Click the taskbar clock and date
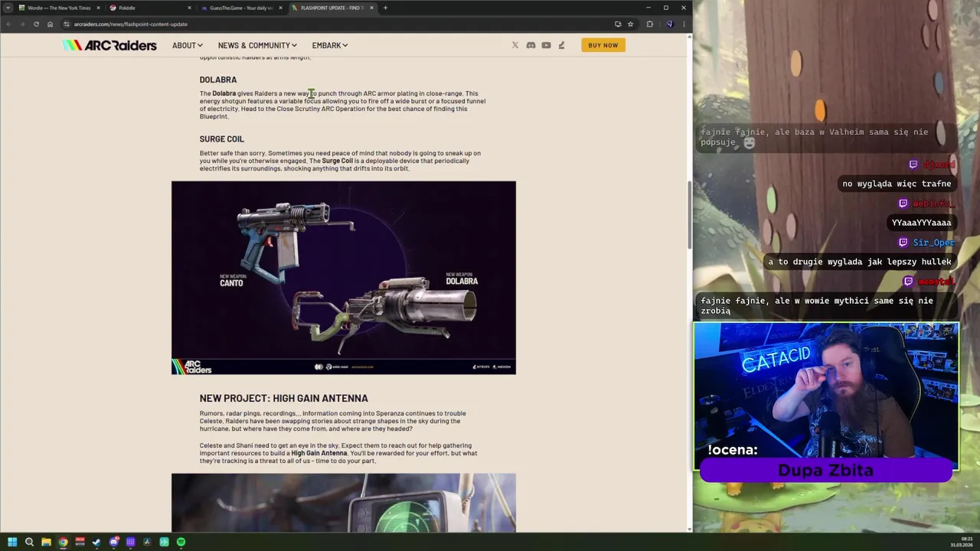Screen dimensions: 980x551 [962, 542]
